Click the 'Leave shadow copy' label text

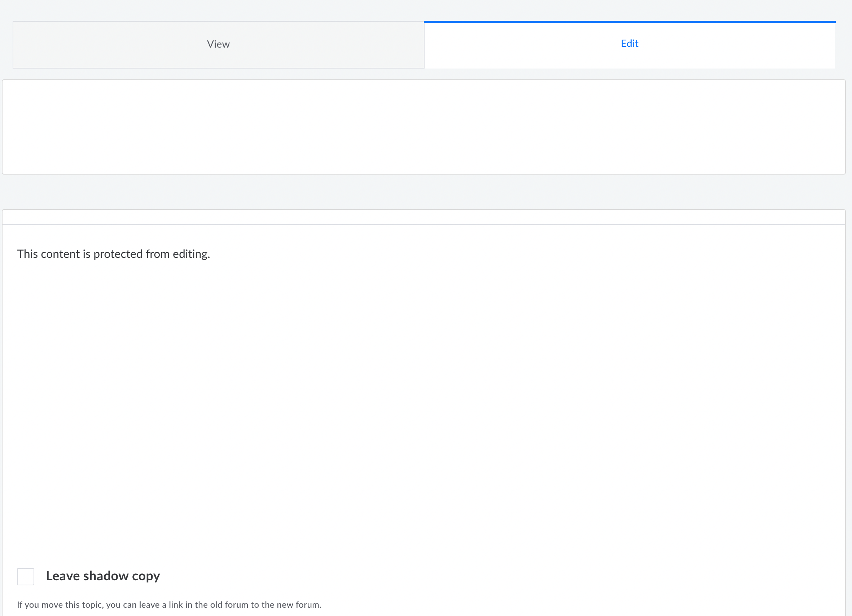102,576
